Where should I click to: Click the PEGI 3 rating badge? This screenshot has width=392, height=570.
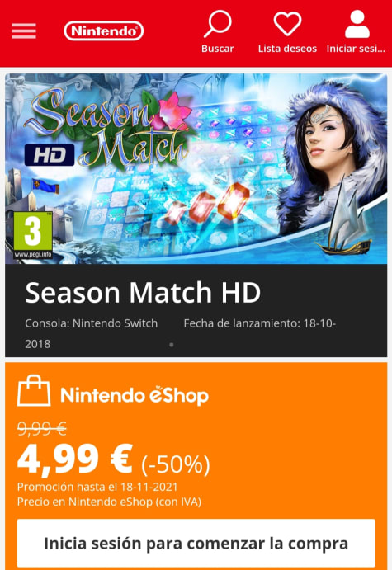tap(33, 235)
